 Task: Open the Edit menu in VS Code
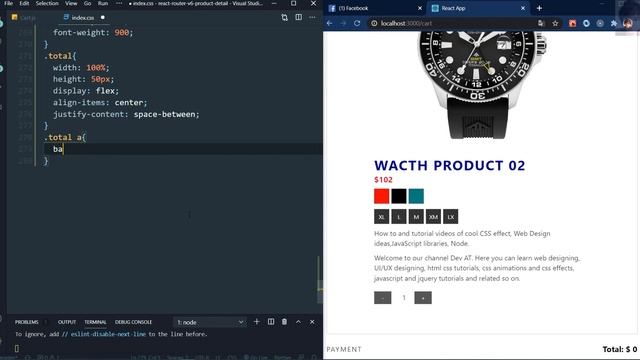[x=24, y=3]
